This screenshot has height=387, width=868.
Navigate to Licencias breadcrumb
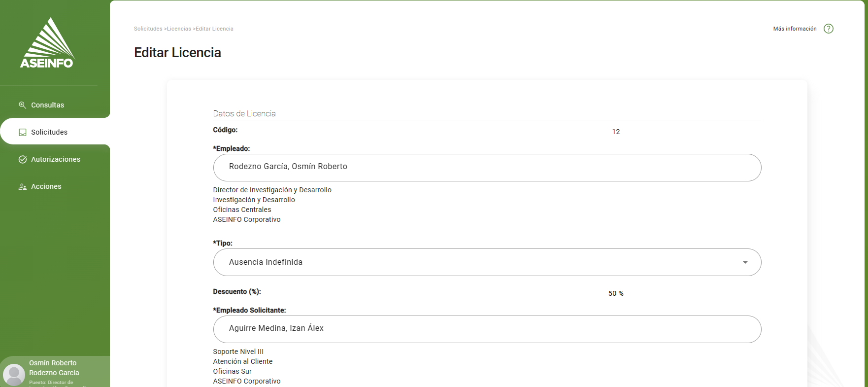point(179,29)
